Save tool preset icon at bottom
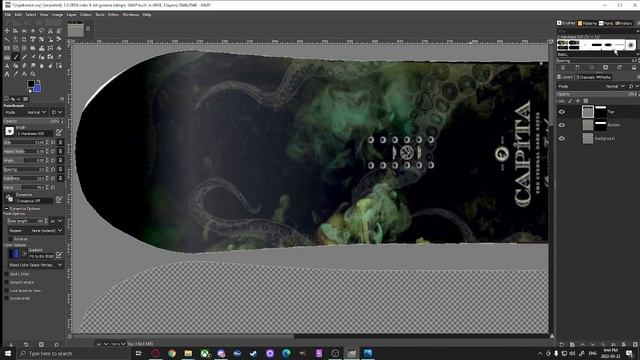The width and height of the screenshot is (640, 360). point(11,344)
